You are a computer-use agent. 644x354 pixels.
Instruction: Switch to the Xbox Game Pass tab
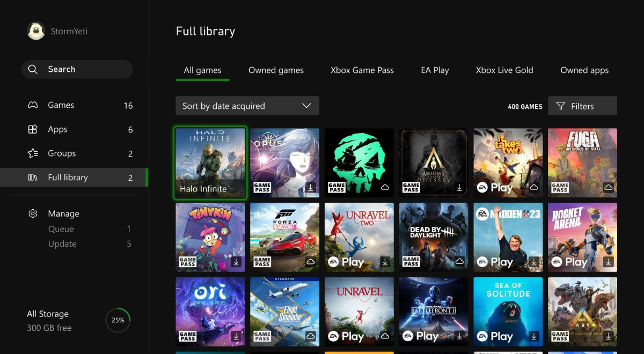pyautogui.click(x=362, y=70)
